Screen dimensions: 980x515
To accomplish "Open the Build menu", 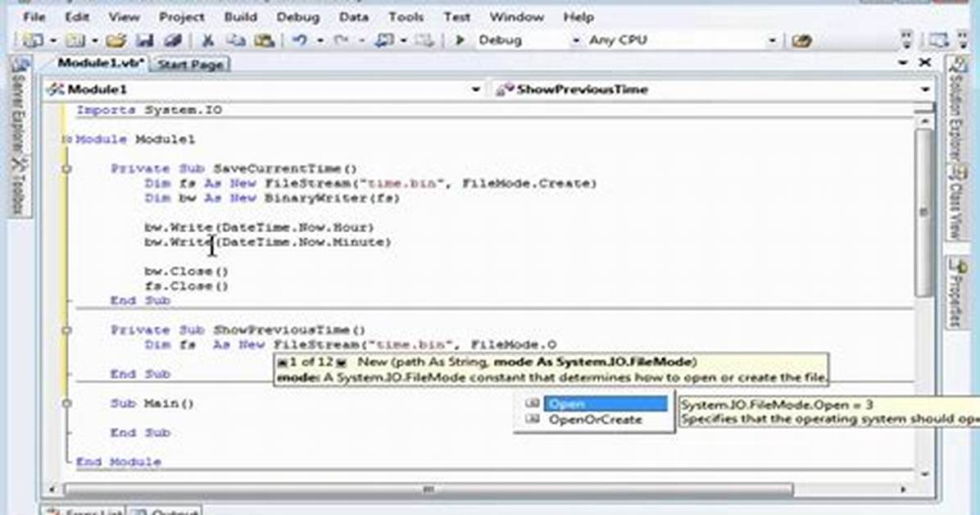I will [241, 17].
